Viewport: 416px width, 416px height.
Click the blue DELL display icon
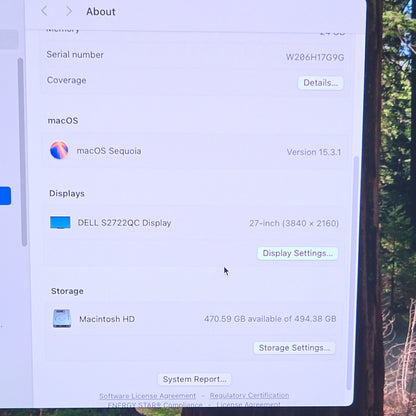[x=60, y=222]
